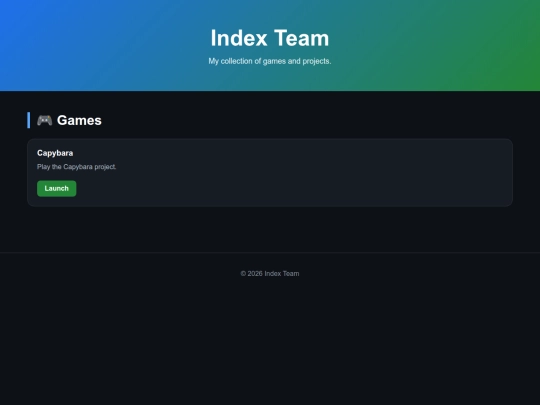
Task: Click the game controller icon beside Games
Action: coord(44,120)
